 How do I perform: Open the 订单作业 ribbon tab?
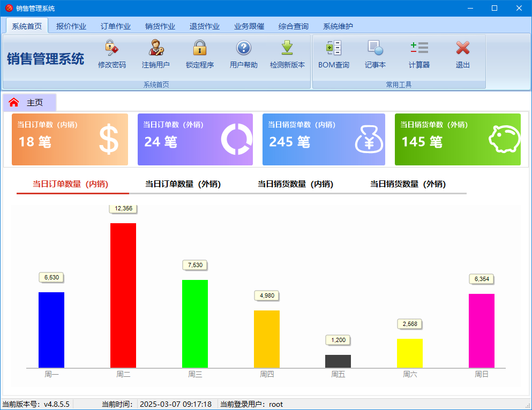click(116, 26)
